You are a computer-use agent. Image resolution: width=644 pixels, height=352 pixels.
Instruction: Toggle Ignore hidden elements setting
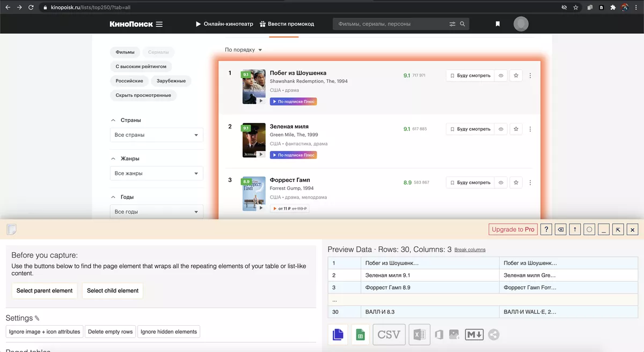169,332
